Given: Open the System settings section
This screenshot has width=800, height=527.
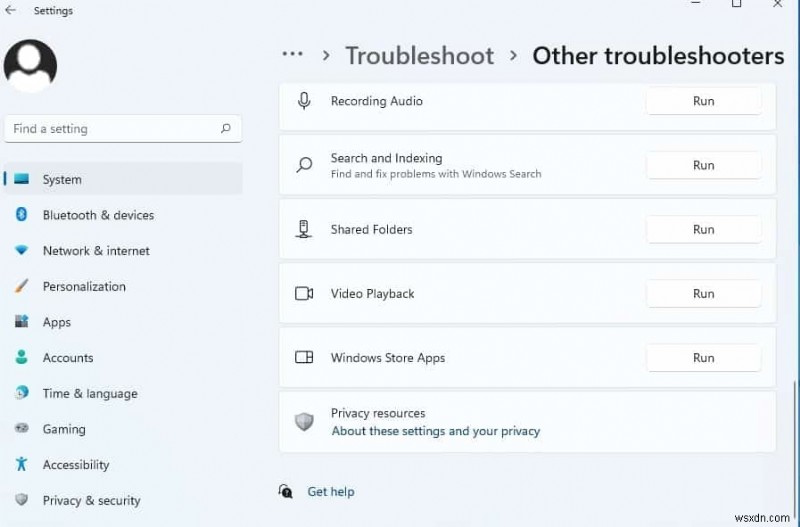Looking at the screenshot, I should tap(62, 180).
